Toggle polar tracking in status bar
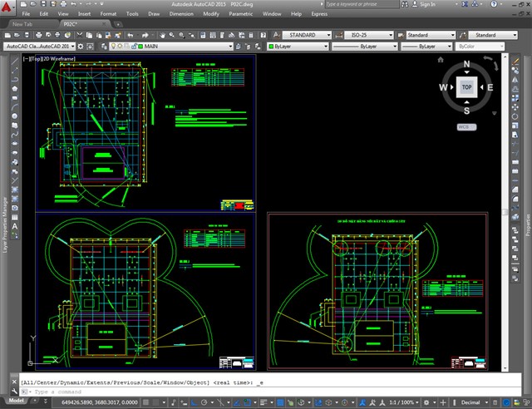 tap(204, 402)
